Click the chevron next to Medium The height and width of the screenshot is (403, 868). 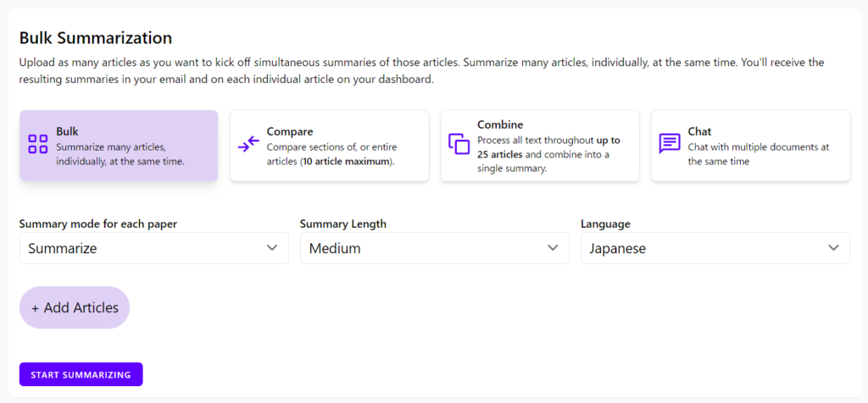pyautogui.click(x=553, y=248)
